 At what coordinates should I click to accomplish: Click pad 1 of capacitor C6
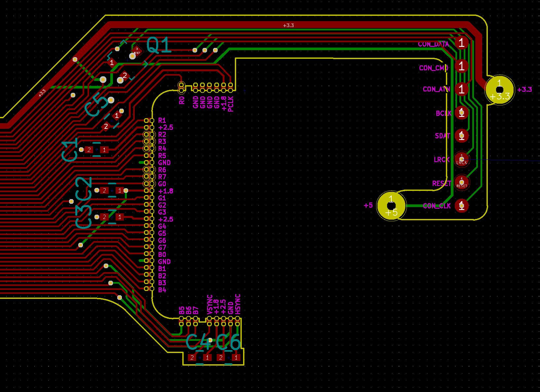236,357
